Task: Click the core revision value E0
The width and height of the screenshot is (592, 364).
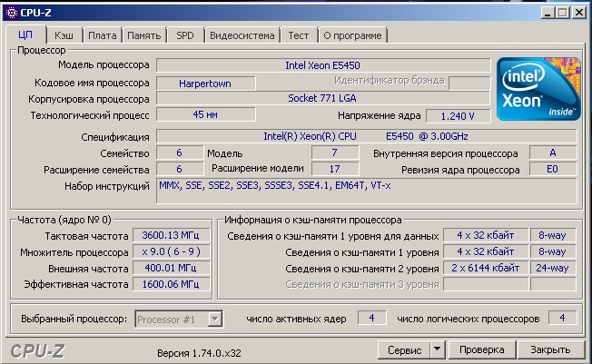Action: click(x=553, y=169)
